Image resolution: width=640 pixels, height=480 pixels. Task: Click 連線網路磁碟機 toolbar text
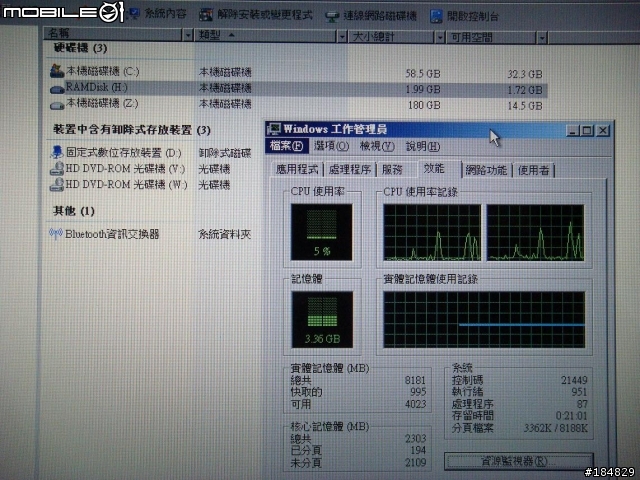380,16
